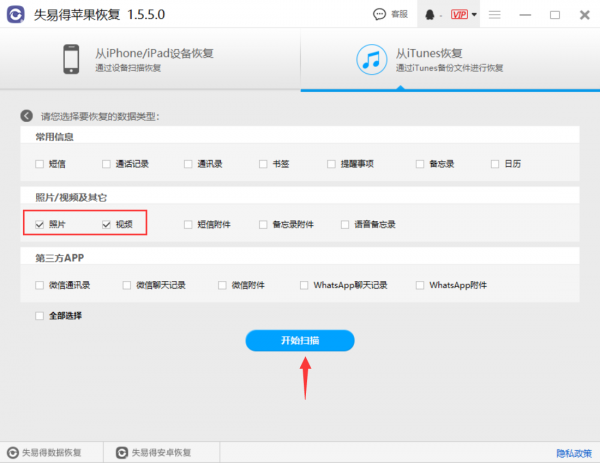Click the 照片/视频及其它 section heading
Viewport: 600px width, 463px height.
coord(71,197)
